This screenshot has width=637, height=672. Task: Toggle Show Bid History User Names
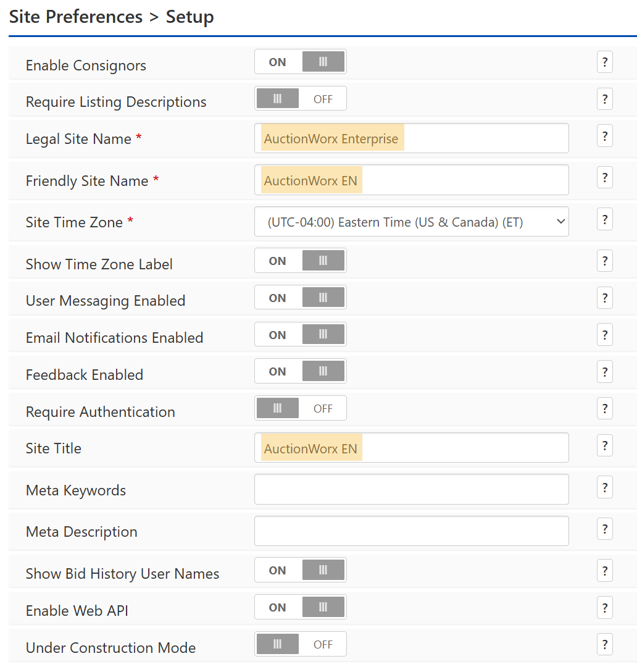[301, 570]
